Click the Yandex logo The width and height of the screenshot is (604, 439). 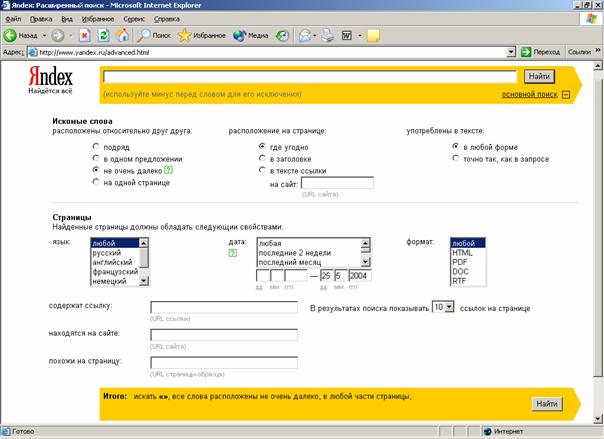pyautogui.click(x=50, y=80)
